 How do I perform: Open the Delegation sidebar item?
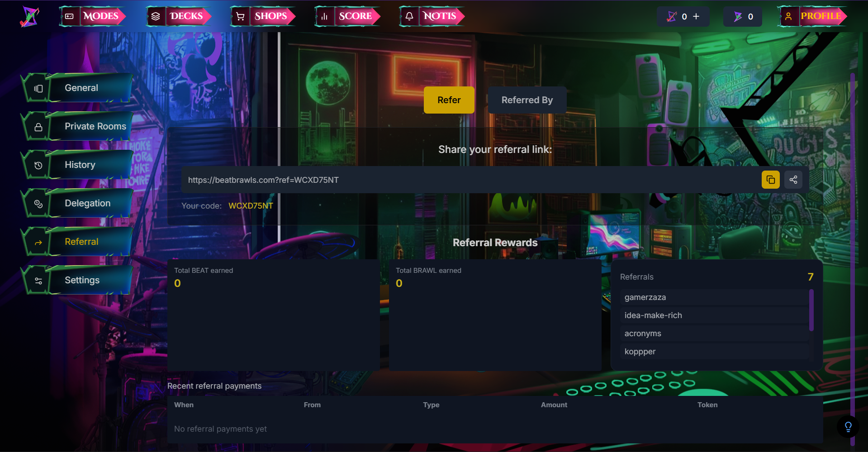(87, 203)
